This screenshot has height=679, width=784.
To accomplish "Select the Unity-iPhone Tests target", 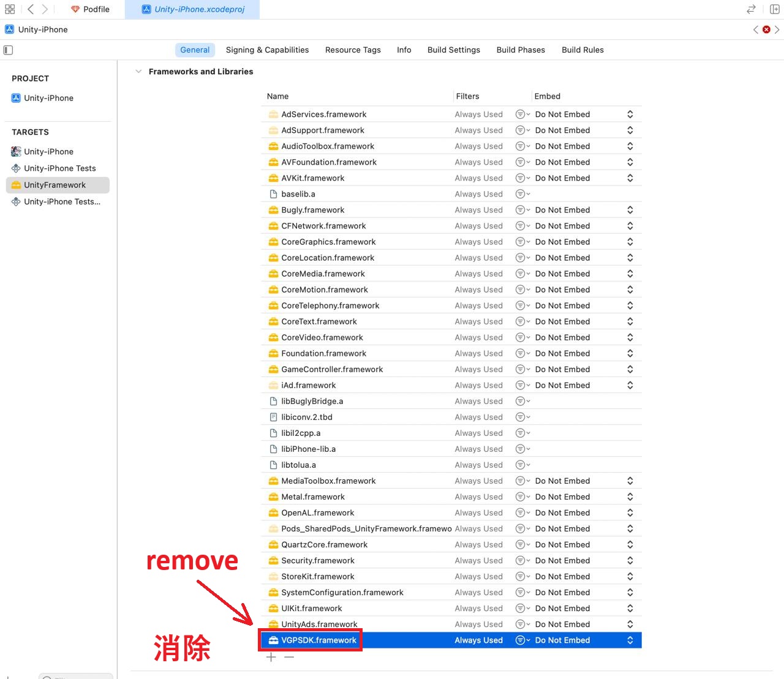I will click(x=59, y=168).
